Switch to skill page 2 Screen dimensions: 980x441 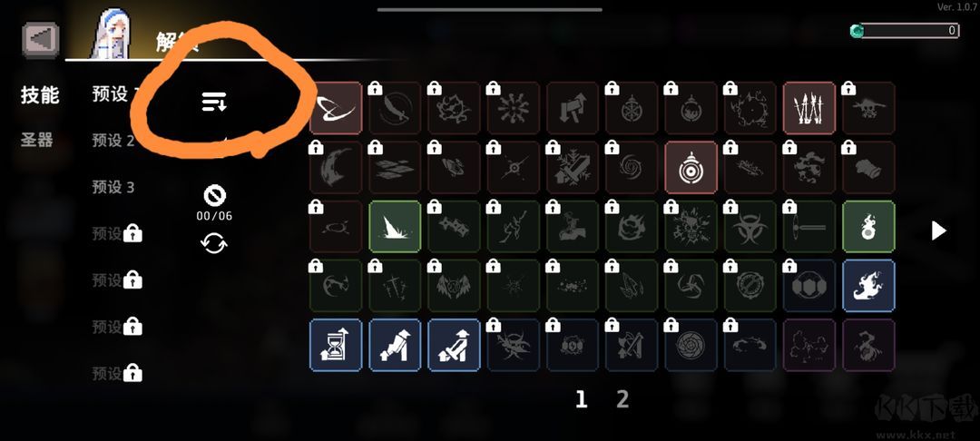coord(622,398)
